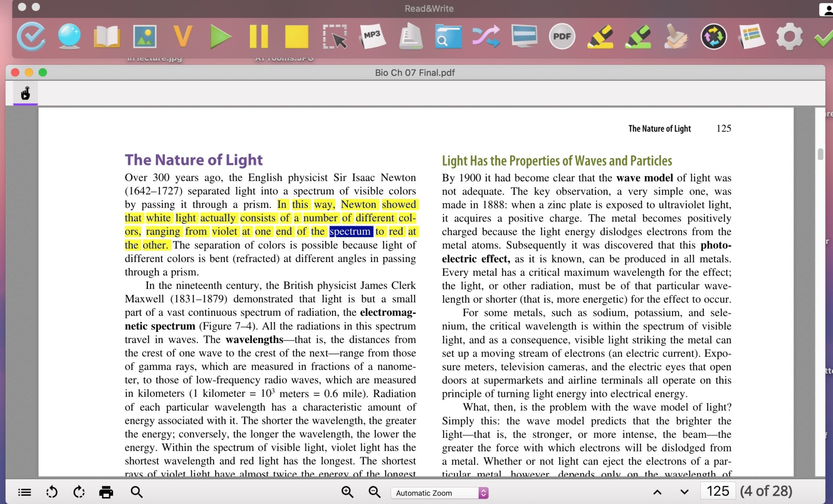This screenshot has height=504, width=833.
Task: Open Read&Write settings gear
Action: coord(789,36)
